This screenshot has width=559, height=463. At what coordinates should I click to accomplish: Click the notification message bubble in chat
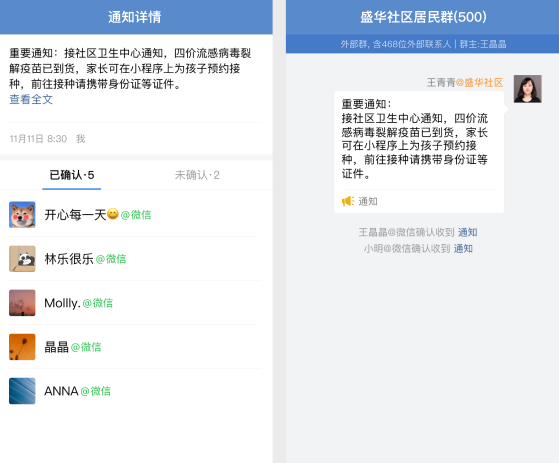pyautogui.click(x=419, y=152)
